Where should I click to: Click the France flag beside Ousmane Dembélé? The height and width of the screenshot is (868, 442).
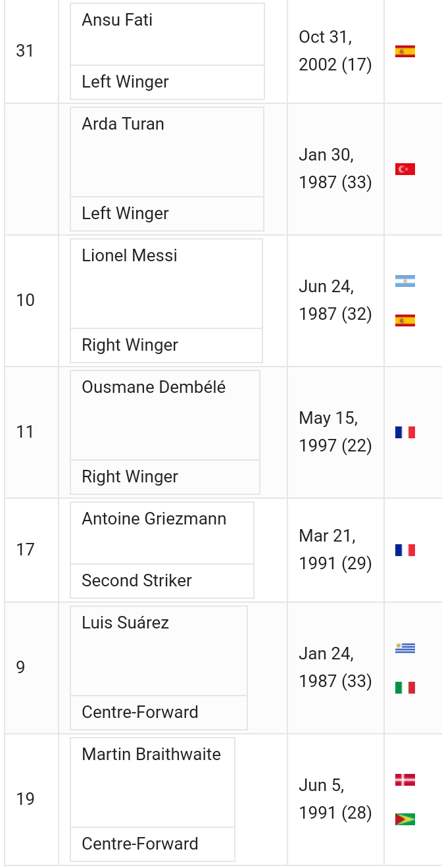405,432
